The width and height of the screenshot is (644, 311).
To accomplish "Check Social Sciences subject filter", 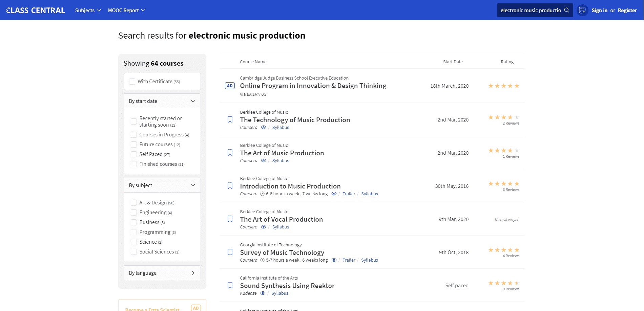I will click(134, 252).
